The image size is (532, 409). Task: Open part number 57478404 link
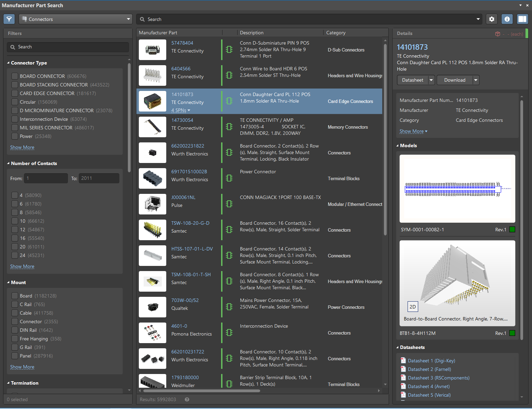click(182, 43)
